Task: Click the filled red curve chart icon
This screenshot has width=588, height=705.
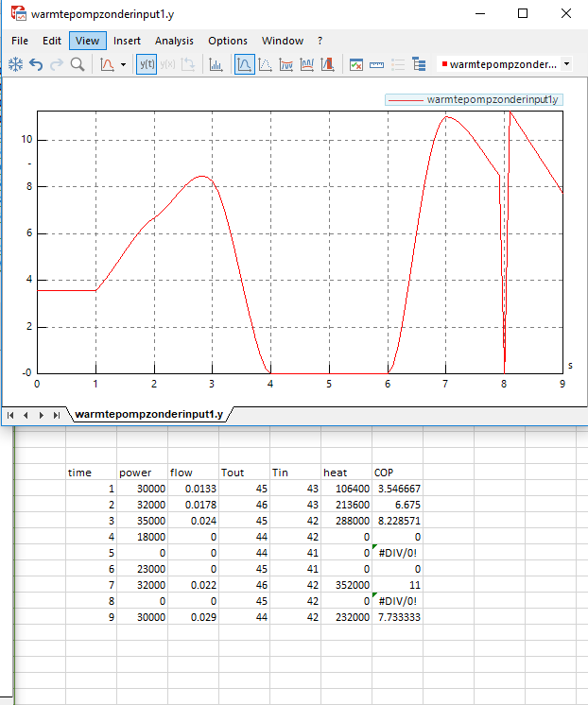Action: pos(327,64)
